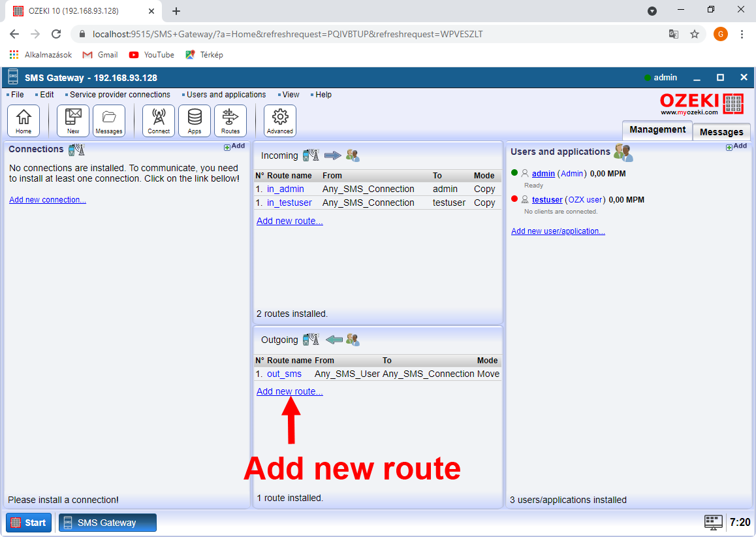Screen dimensions: 756x537
Task: Close the OZEKI 10 browser tab
Action: click(x=151, y=11)
